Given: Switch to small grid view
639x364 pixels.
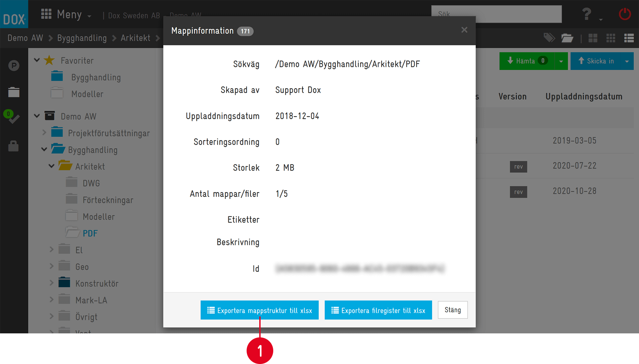Looking at the screenshot, I should 611,38.
